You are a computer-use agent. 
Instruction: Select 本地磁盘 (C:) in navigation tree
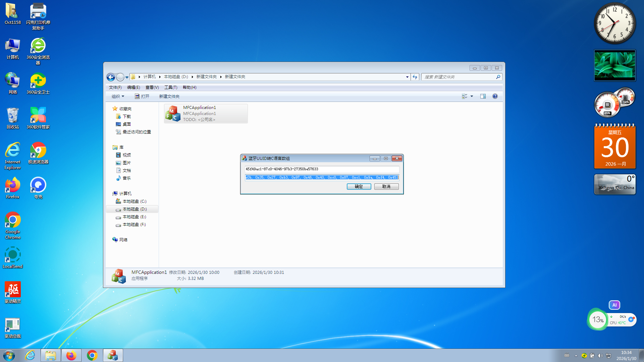[134, 201]
